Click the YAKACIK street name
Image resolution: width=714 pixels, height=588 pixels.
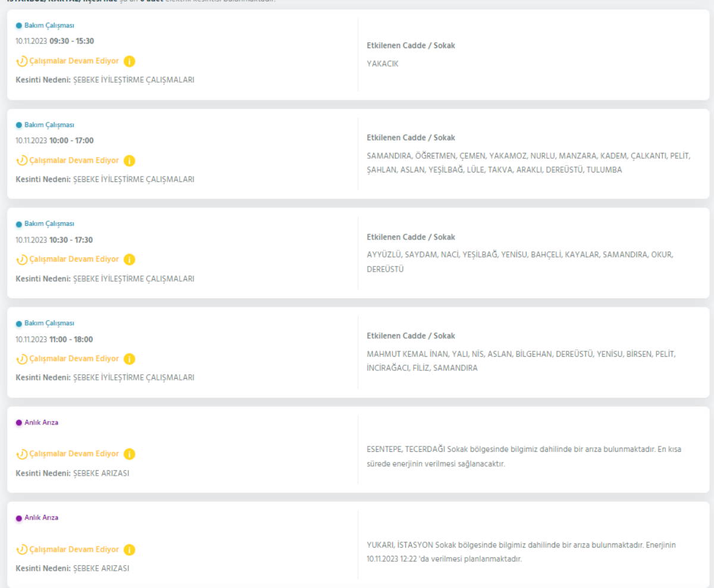pyautogui.click(x=383, y=64)
